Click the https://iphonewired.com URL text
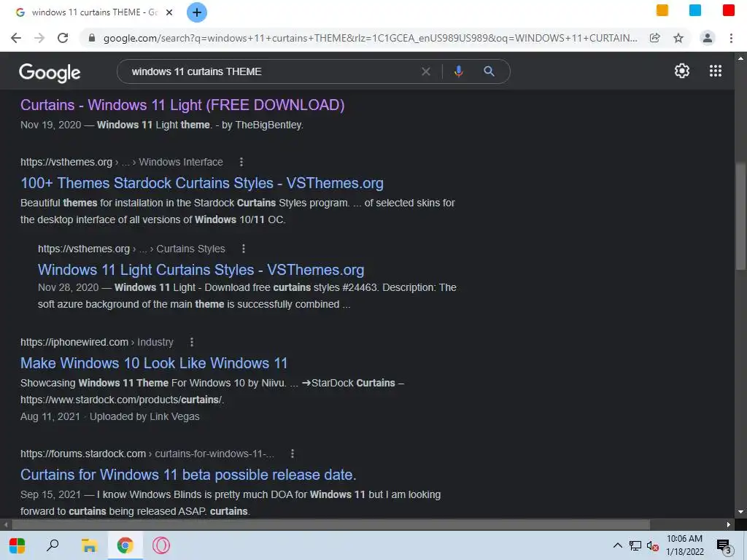This screenshot has height=560, width=747. [74, 342]
